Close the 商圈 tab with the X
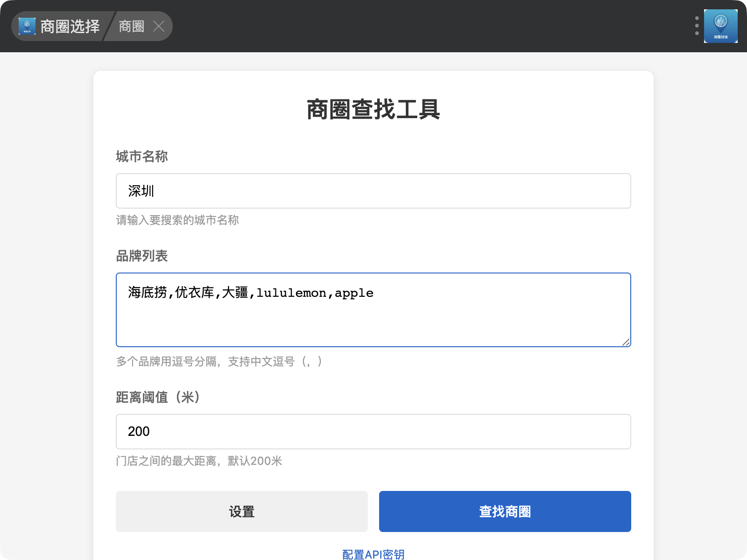 (x=159, y=26)
